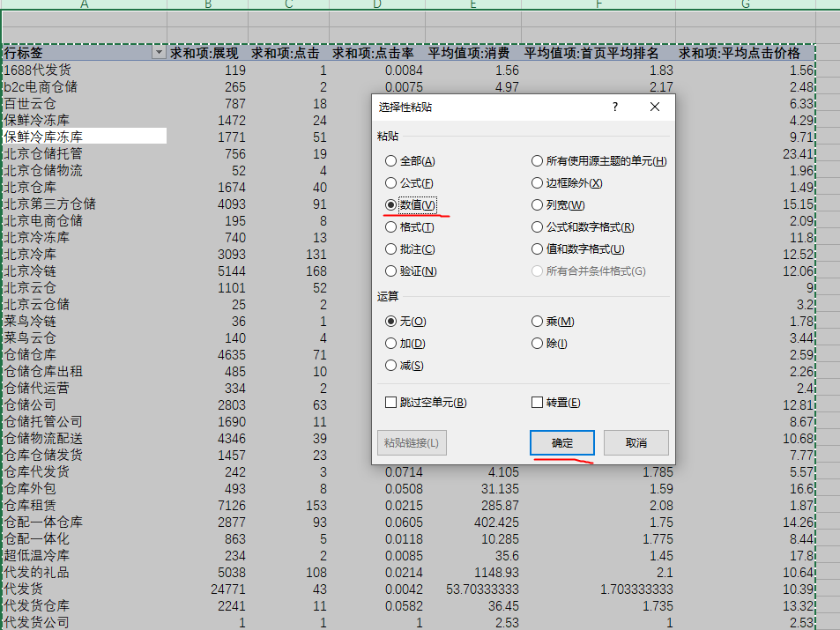Select column B header
The height and width of the screenshot is (630, 840).
click(207, 5)
